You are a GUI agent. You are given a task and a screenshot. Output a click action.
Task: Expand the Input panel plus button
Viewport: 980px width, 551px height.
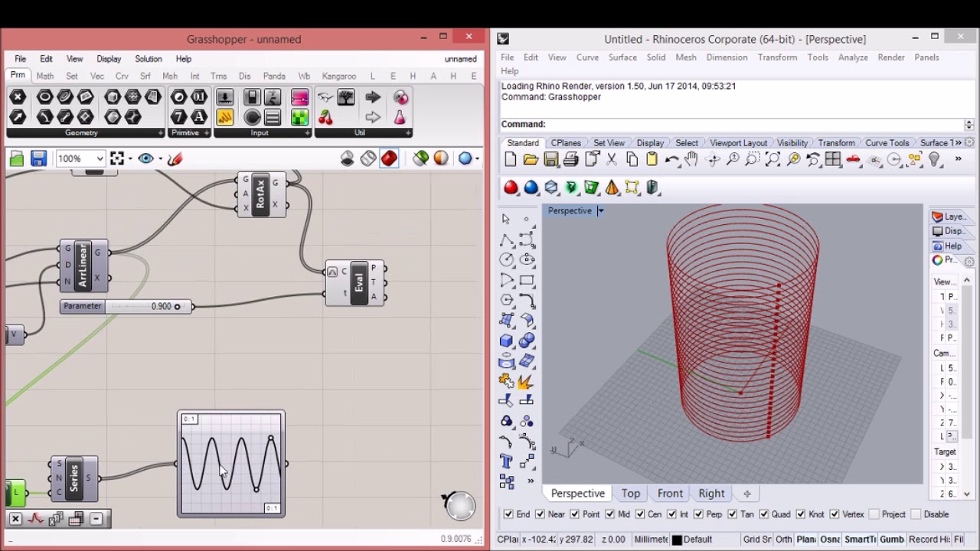[307, 133]
